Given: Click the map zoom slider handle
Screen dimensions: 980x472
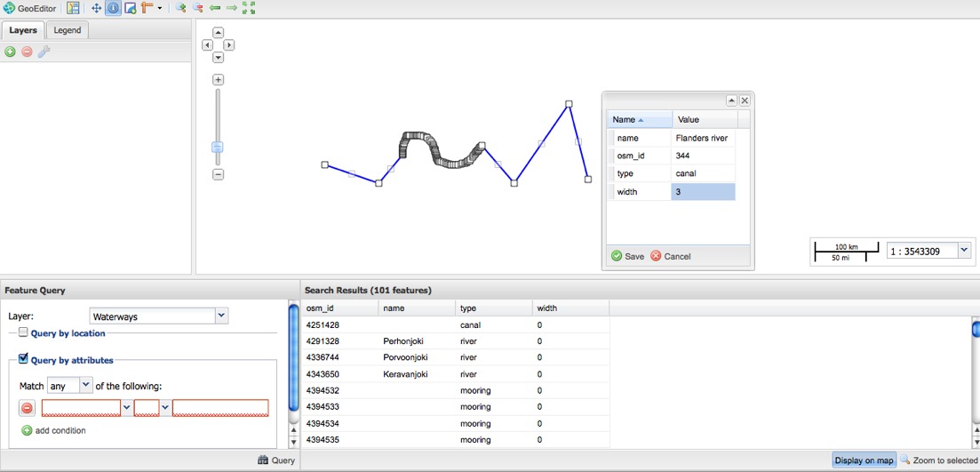Looking at the screenshot, I should click(x=218, y=148).
